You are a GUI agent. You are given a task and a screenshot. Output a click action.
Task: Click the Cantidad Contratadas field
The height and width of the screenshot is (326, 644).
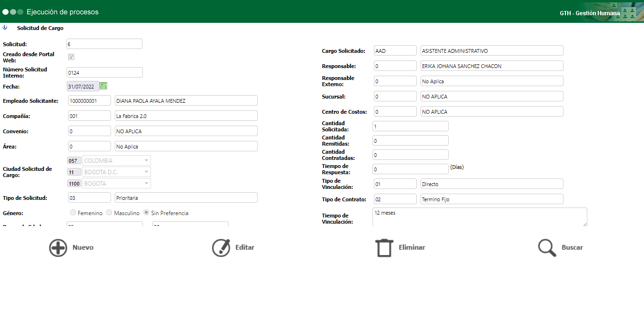(411, 155)
